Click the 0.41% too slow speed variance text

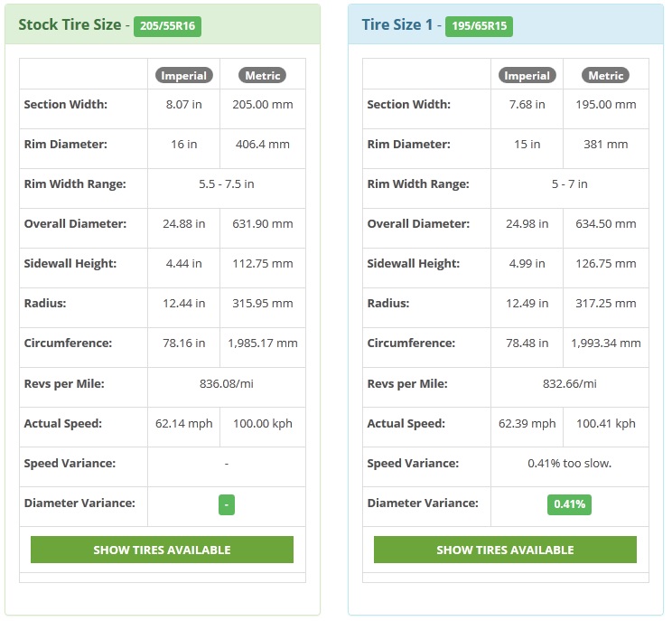click(570, 463)
